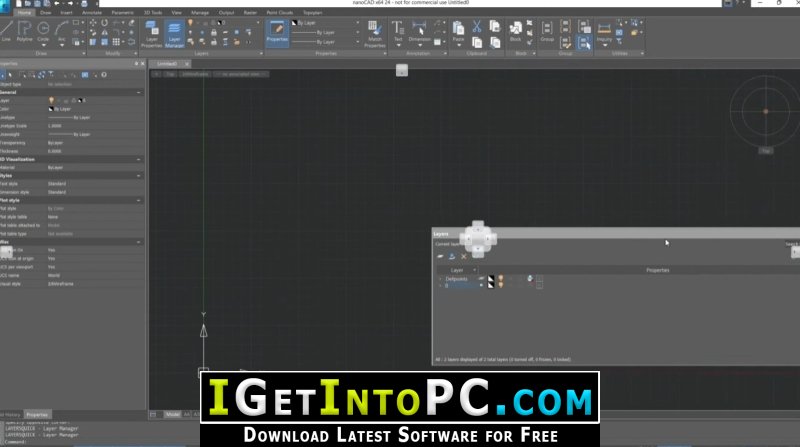800x447 pixels.
Task: Expand the Layers ribbon panel arrow
Action: (261, 53)
